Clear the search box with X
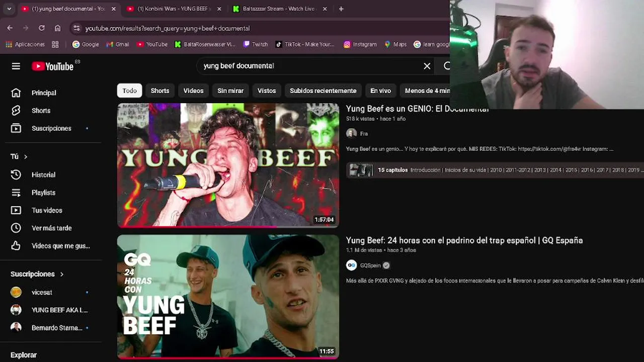The height and width of the screenshot is (362, 644). point(427,66)
